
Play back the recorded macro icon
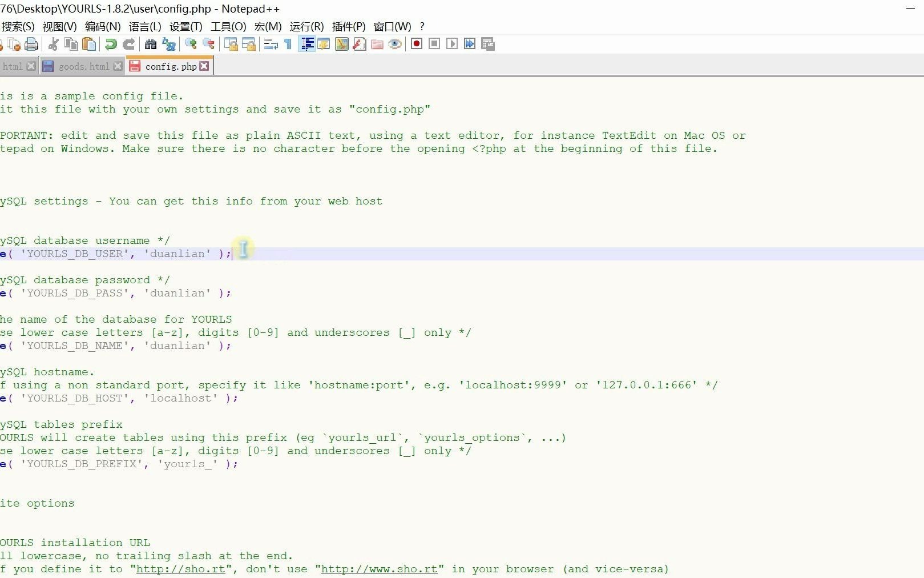click(452, 44)
